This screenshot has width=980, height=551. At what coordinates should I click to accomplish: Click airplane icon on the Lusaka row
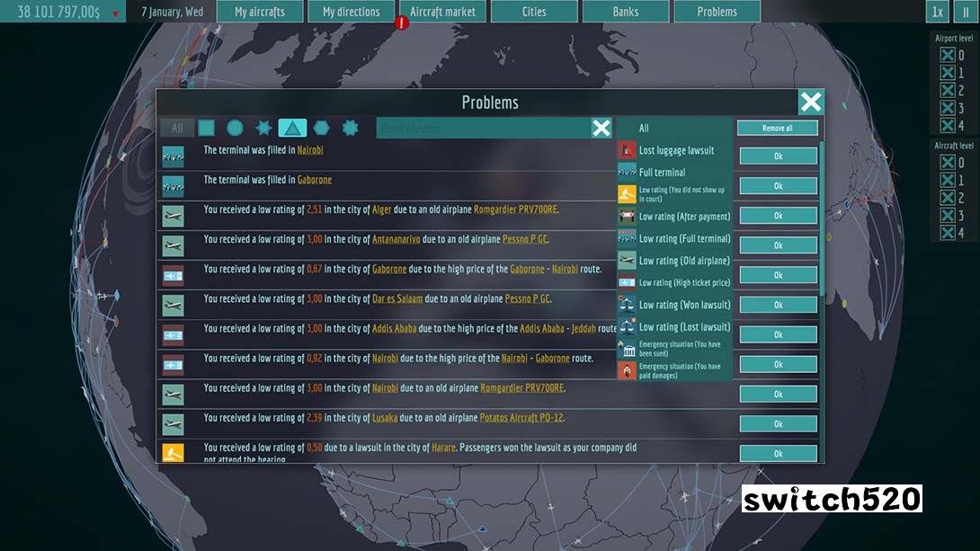point(174,424)
